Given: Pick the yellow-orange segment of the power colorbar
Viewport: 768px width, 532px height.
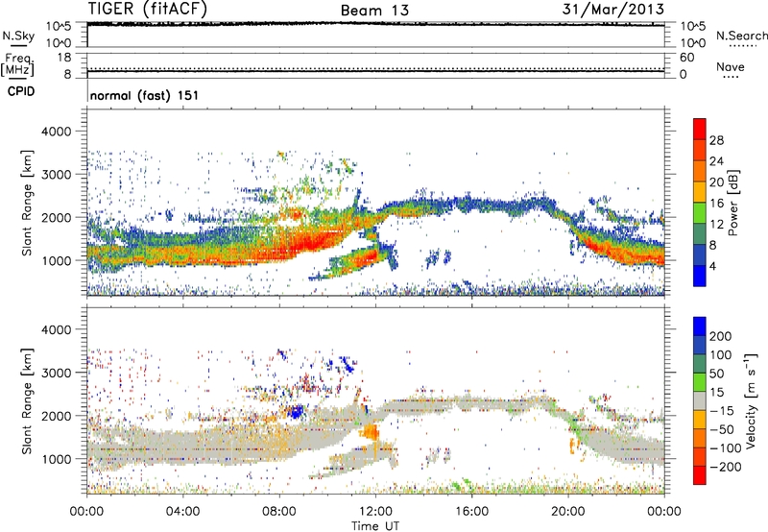Looking at the screenshot, I should [x=700, y=192].
